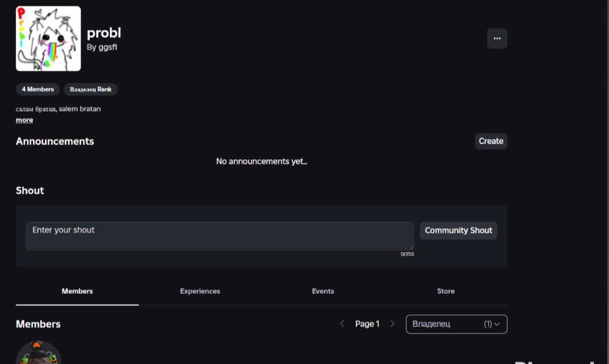Open the probl community logo image

click(x=48, y=39)
